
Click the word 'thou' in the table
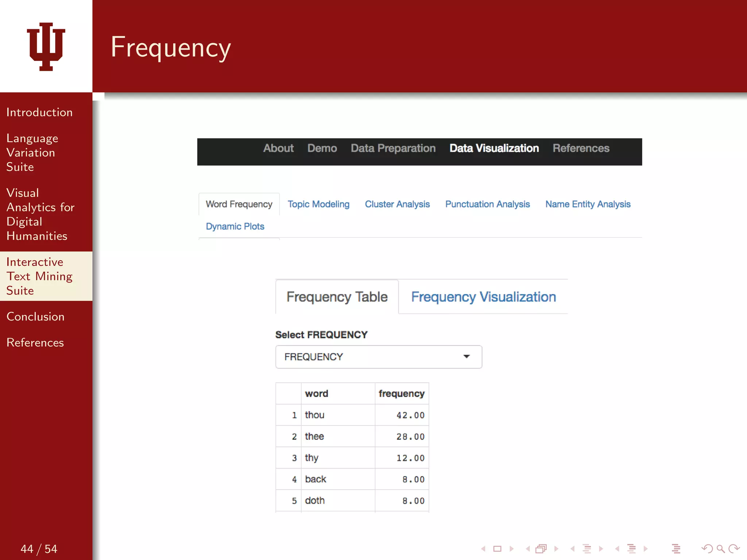314,415
